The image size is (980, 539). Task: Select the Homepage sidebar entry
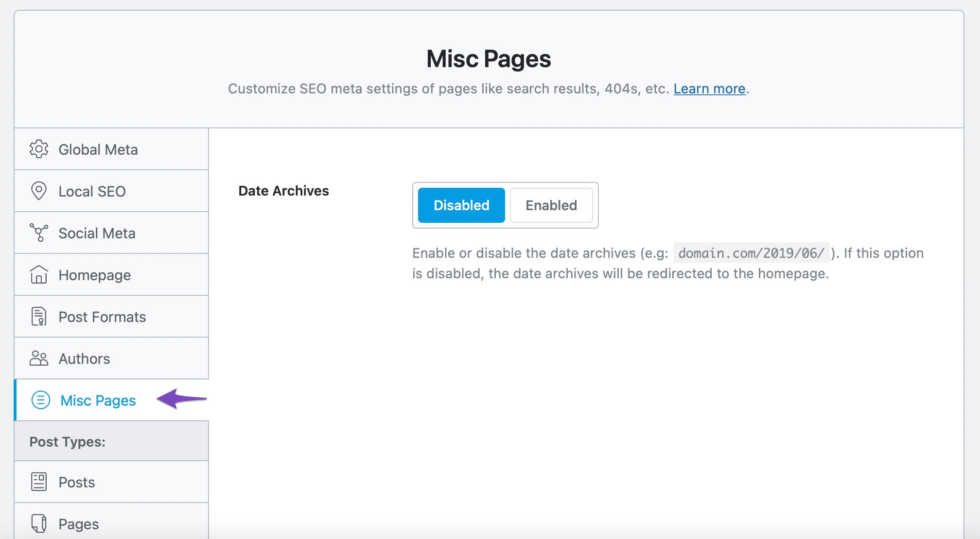coord(113,275)
